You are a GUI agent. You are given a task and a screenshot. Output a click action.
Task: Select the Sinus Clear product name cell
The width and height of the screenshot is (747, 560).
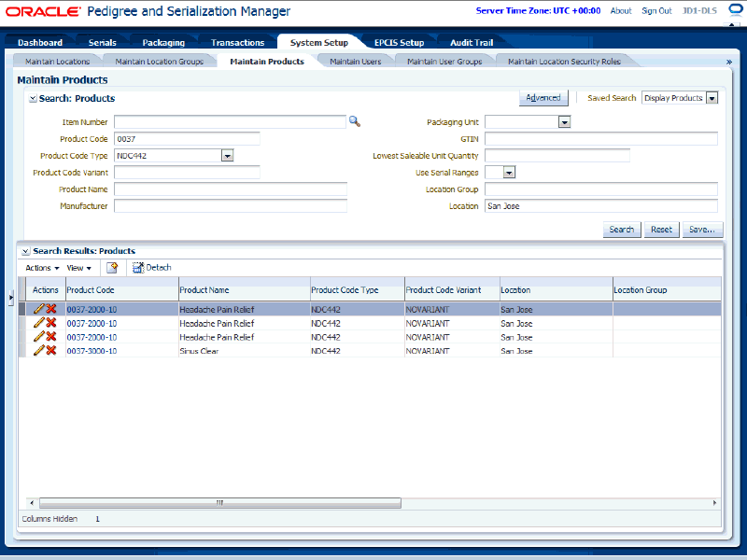pos(245,351)
